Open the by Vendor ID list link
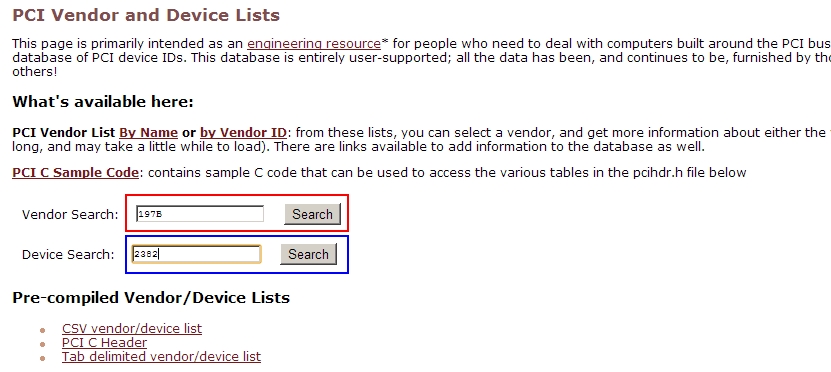This screenshot has height=372, width=831. pos(243,132)
